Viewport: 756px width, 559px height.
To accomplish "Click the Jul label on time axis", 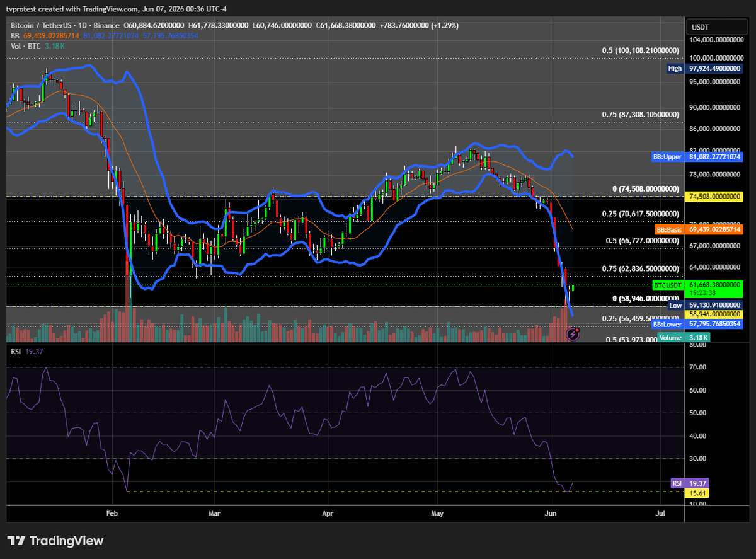I will pyautogui.click(x=660, y=514).
